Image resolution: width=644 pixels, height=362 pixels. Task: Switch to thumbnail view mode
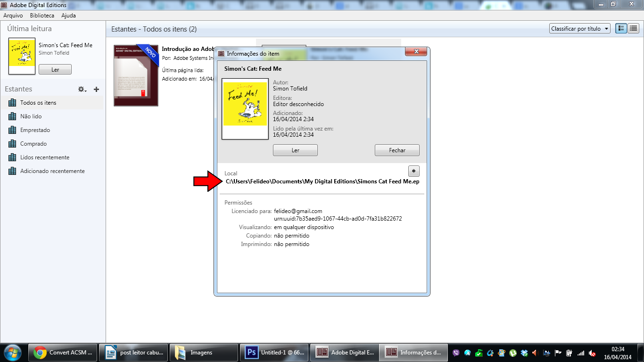[621, 29]
